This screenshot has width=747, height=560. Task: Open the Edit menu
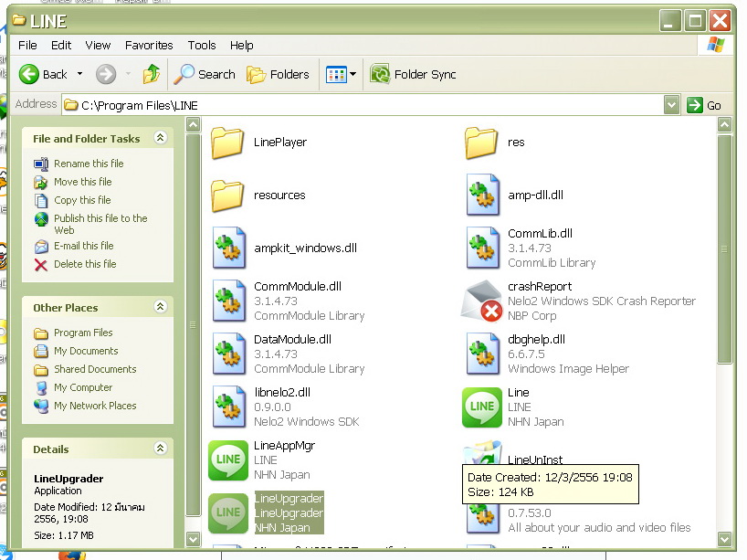pos(61,46)
